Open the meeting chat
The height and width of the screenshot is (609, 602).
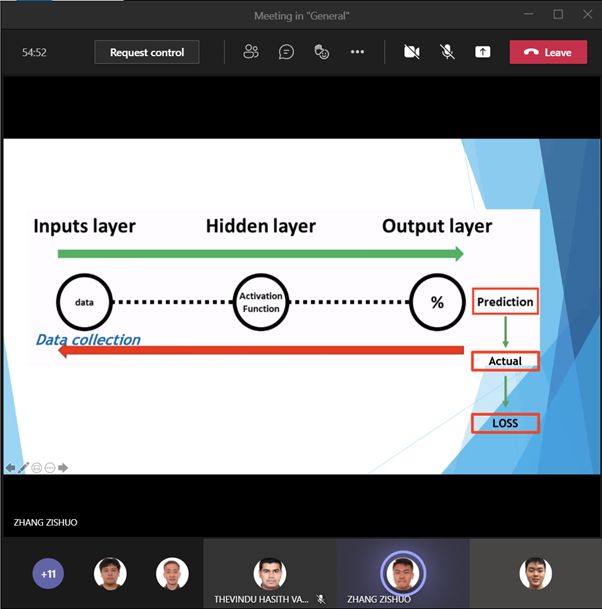point(286,52)
